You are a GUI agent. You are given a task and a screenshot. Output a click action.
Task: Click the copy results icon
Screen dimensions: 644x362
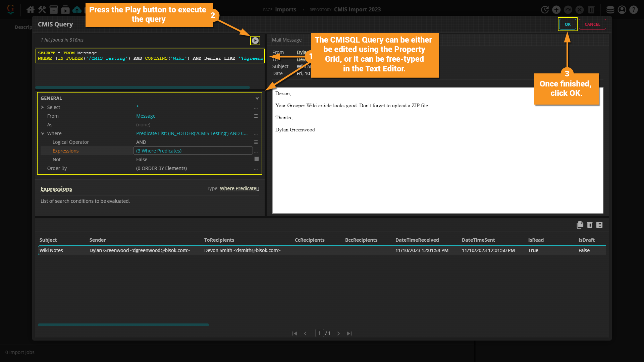pyautogui.click(x=580, y=225)
